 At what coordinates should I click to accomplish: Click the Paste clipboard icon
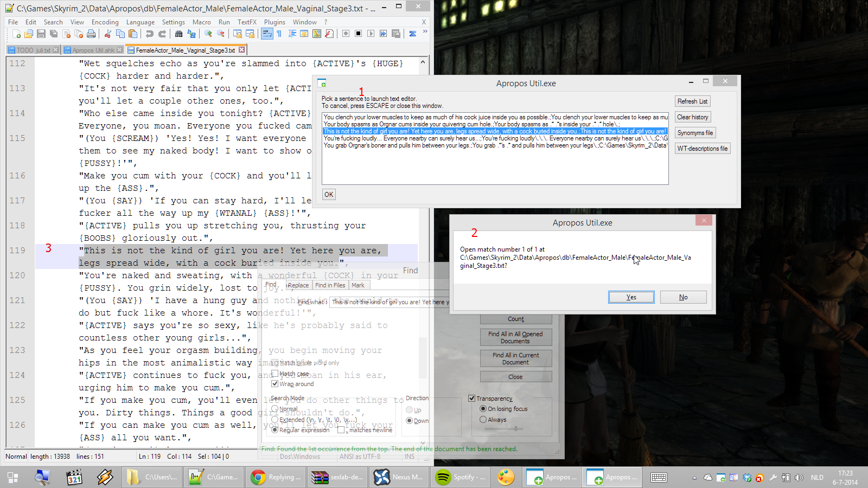[133, 34]
